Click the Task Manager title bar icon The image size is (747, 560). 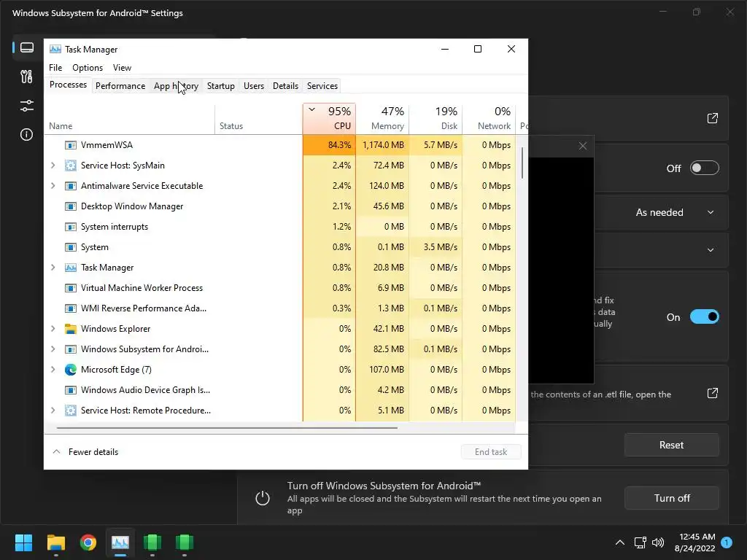coord(55,49)
